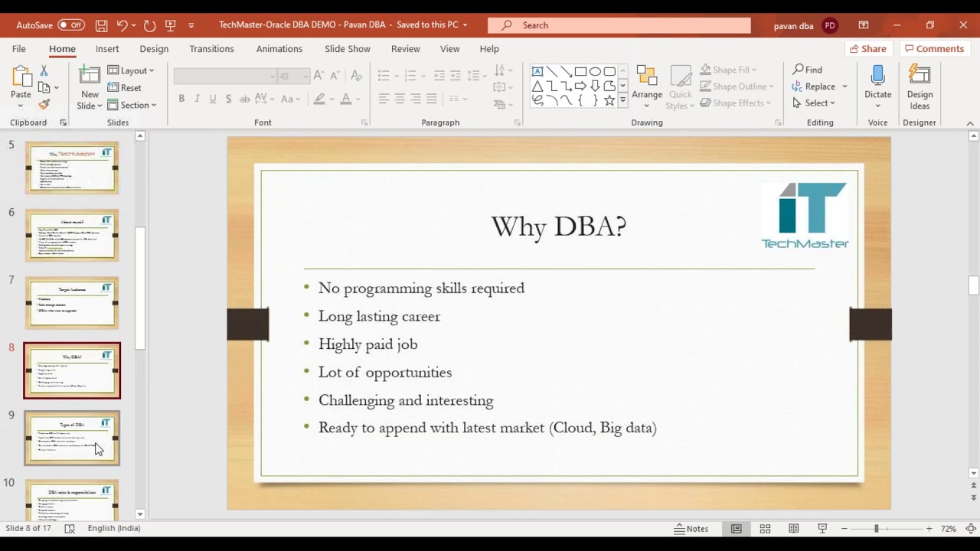The image size is (980, 551).
Task: Click the font color swatch button
Action: click(x=346, y=99)
